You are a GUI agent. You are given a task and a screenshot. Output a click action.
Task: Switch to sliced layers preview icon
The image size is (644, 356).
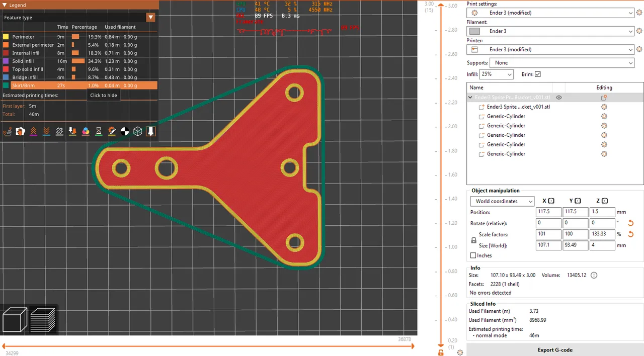(x=43, y=320)
